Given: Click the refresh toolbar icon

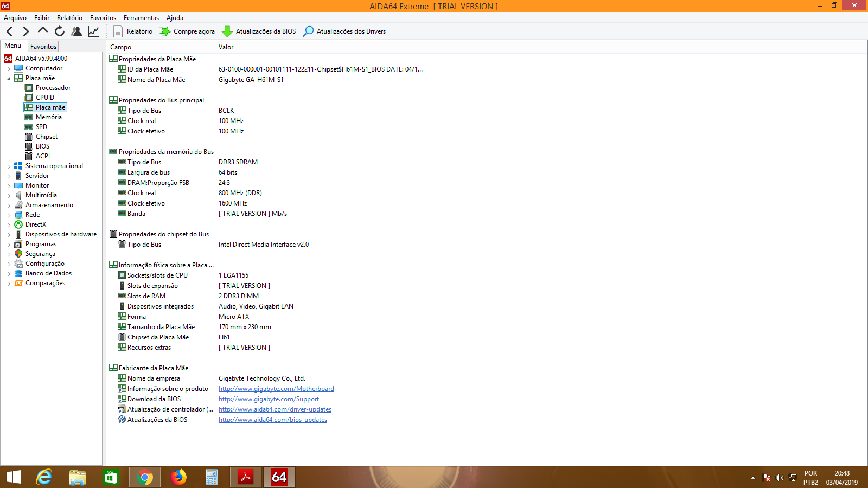Looking at the screenshot, I should [x=60, y=31].
